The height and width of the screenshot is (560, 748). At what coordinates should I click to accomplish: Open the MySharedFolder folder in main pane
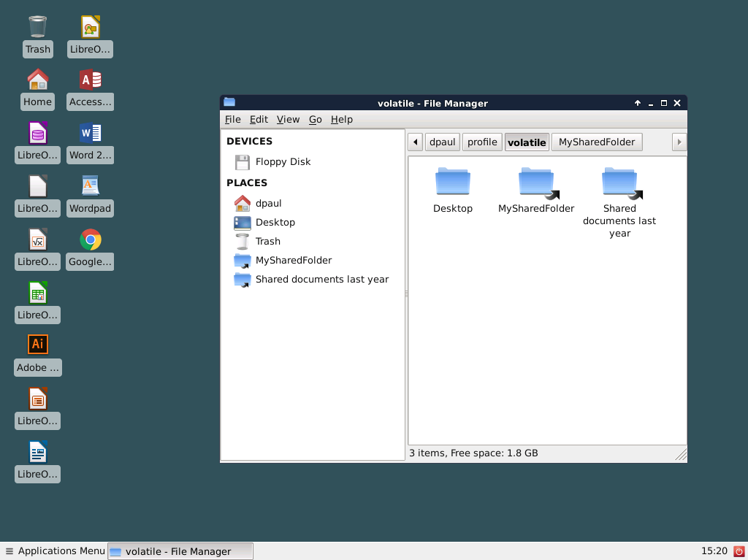click(535, 180)
